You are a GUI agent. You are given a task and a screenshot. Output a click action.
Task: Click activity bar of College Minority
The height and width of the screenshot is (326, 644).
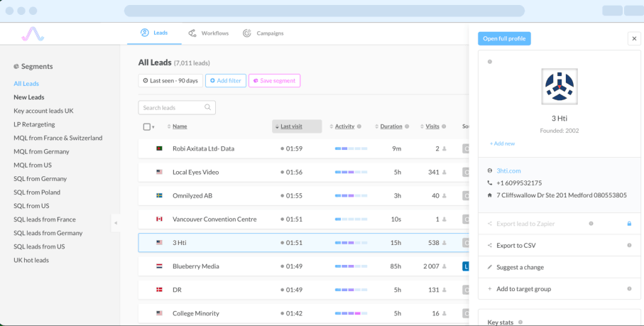[351, 313]
